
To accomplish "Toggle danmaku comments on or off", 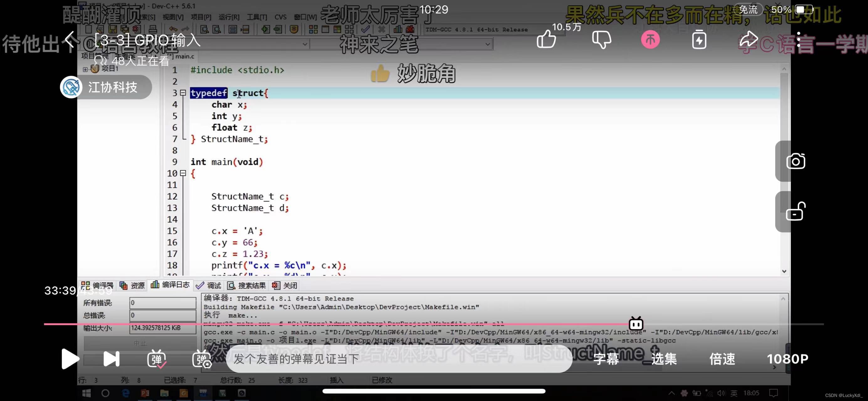I will coord(157,359).
